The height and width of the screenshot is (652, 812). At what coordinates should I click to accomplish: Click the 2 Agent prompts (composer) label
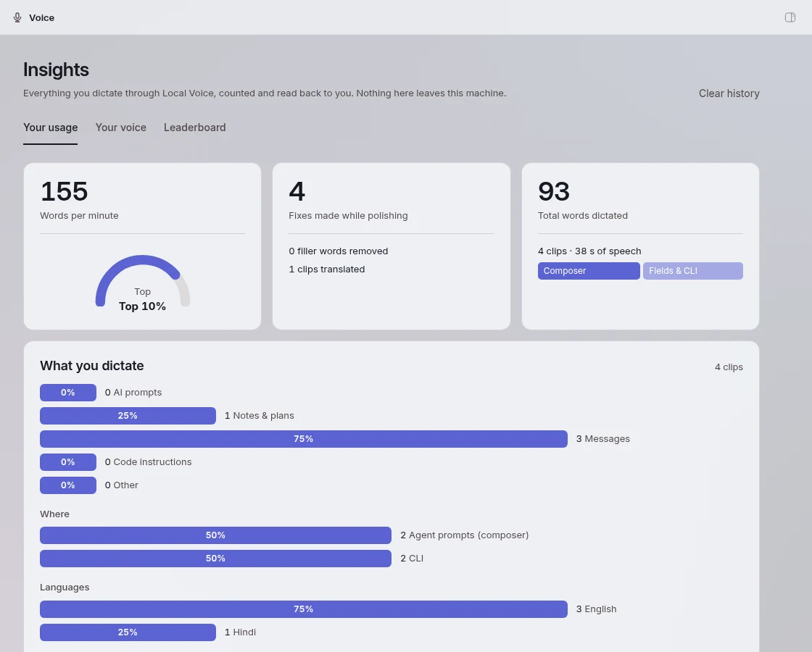pyautogui.click(x=465, y=535)
